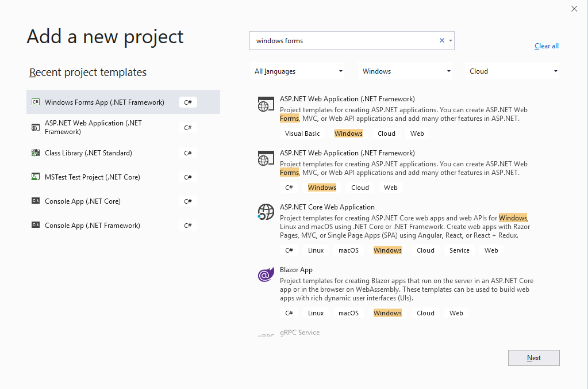Image resolution: width=588 pixels, height=389 pixels.
Task: Click the Console App (.NET Core) icon
Action: click(35, 201)
